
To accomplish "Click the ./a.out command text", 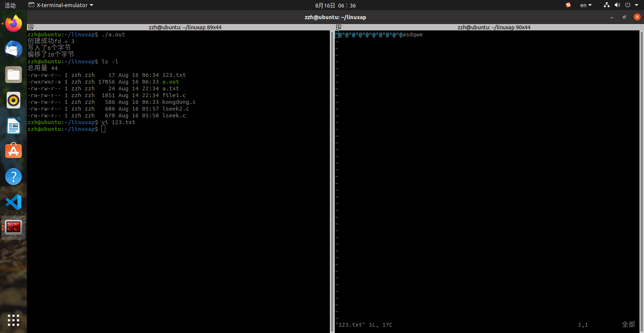I will coord(113,34).
